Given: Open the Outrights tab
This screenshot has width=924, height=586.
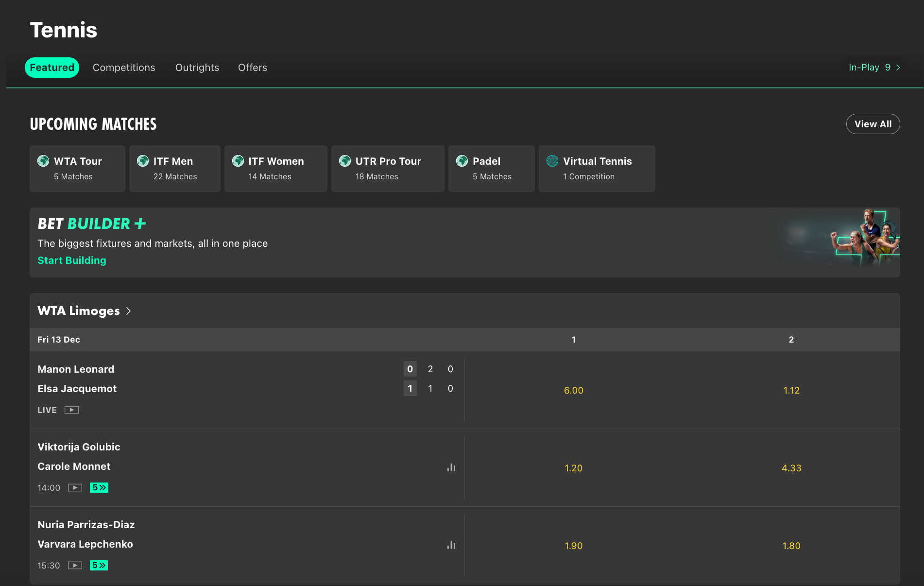Looking at the screenshot, I should tap(197, 68).
